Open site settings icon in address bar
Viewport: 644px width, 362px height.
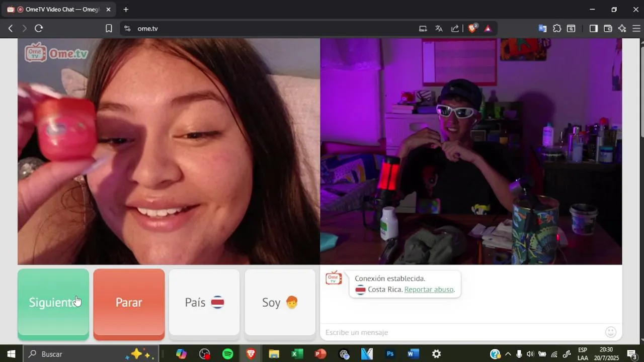pos(127,29)
